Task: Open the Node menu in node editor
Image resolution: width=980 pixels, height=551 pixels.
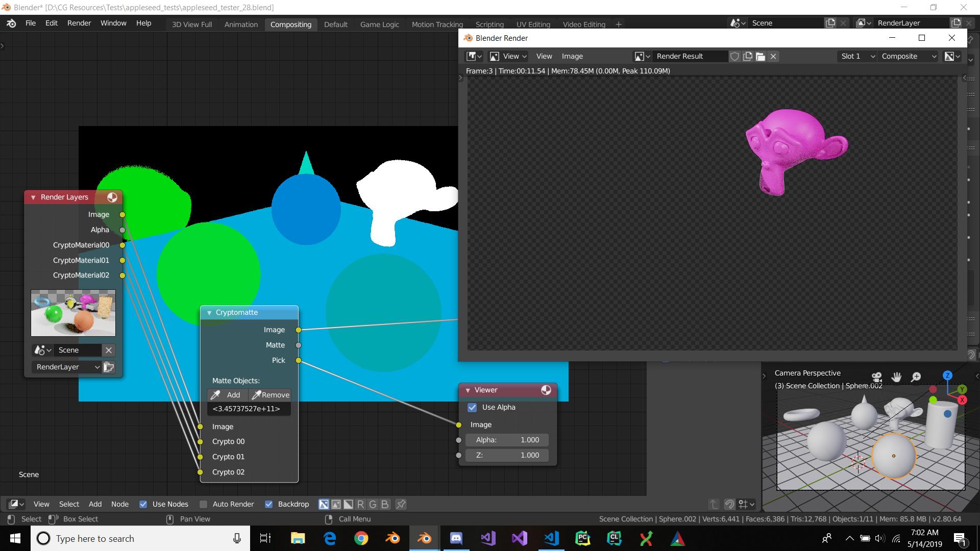Action: coord(120,504)
